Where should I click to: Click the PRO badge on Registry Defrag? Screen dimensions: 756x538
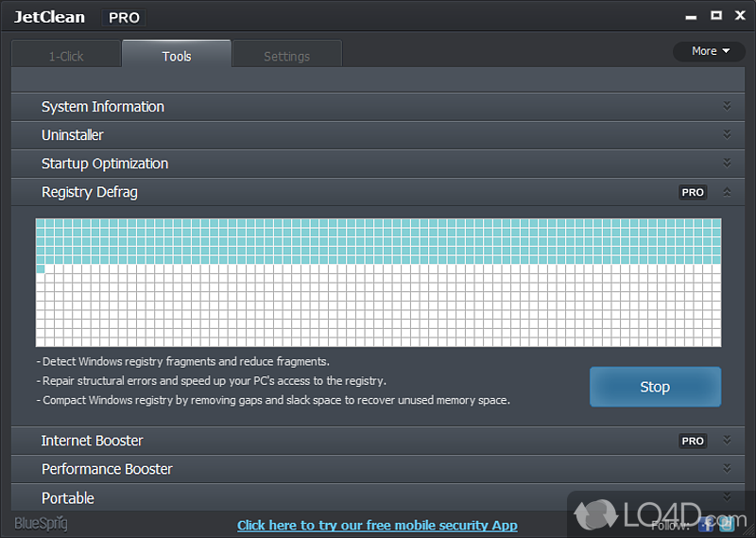pyautogui.click(x=693, y=193)
